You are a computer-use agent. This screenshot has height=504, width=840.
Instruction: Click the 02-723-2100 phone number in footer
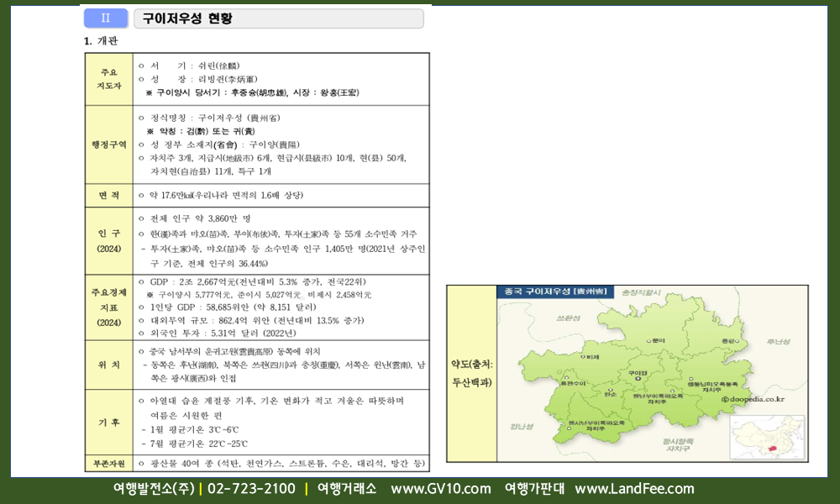coord(251,489)
